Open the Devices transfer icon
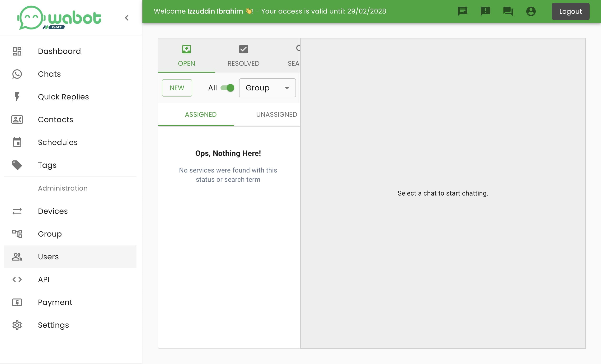 [17, 211]
